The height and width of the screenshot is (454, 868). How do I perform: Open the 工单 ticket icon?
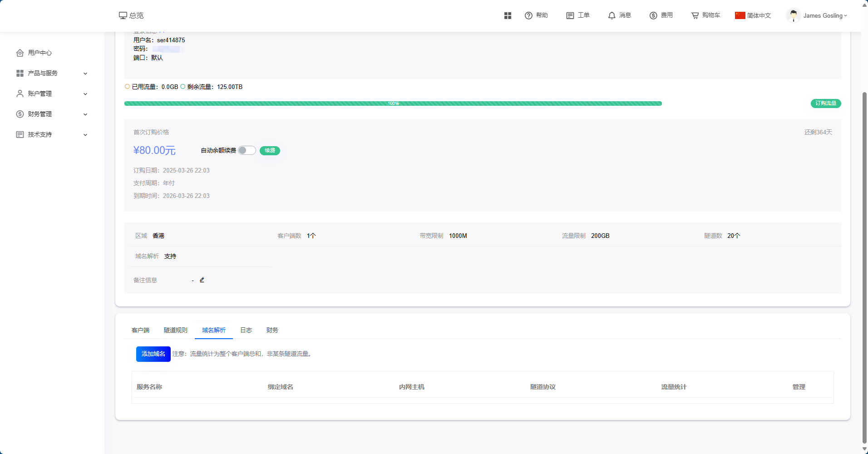(x=570, y=15)
